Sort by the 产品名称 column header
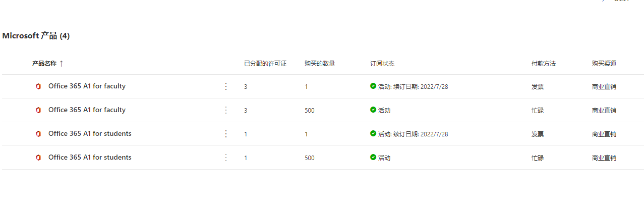The height and width of the screenshot is (199, 644). tap(44, 64)
